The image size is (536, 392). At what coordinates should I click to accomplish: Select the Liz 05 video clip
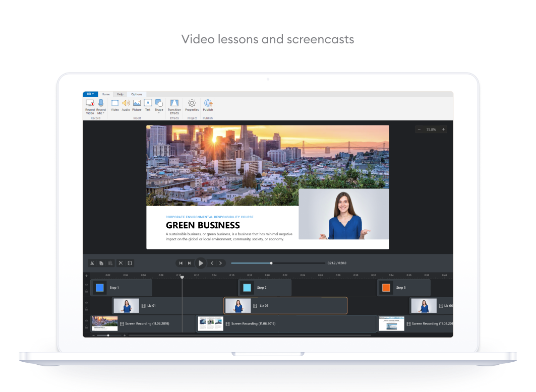pyautogui.click(x=285, y=306)
